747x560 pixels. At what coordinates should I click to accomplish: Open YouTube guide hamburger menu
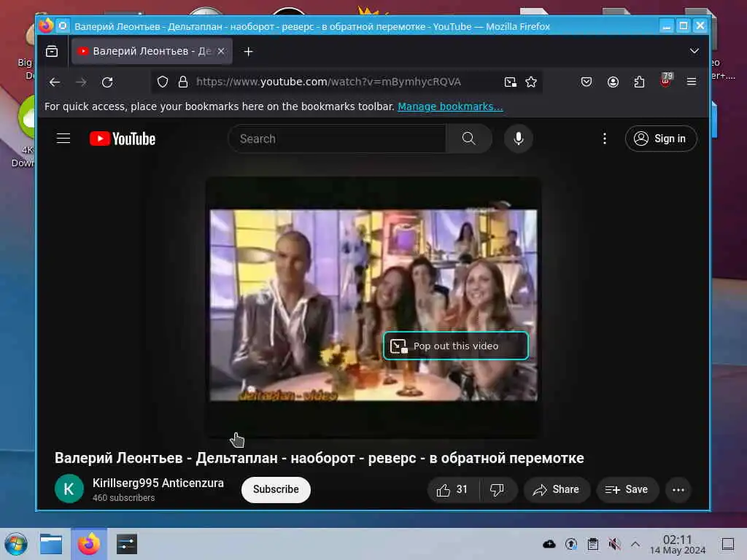tap(63, 139)
